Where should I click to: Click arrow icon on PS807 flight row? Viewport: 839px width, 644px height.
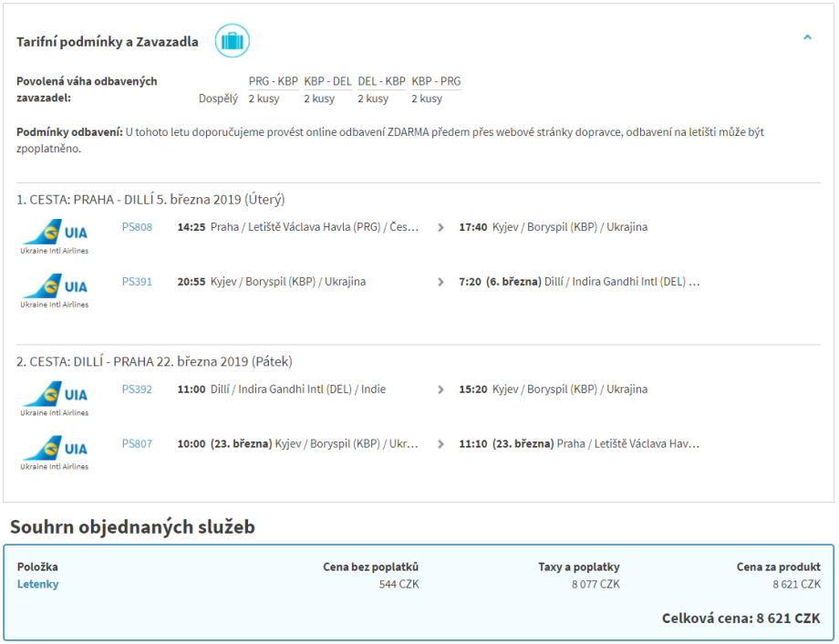[441, 444]
